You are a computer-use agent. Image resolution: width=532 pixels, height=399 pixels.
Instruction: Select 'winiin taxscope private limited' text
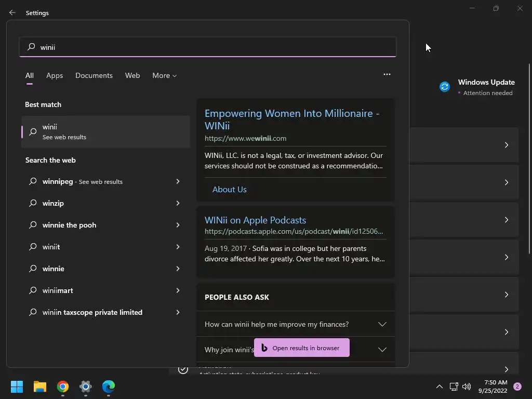tap(92, 312)
